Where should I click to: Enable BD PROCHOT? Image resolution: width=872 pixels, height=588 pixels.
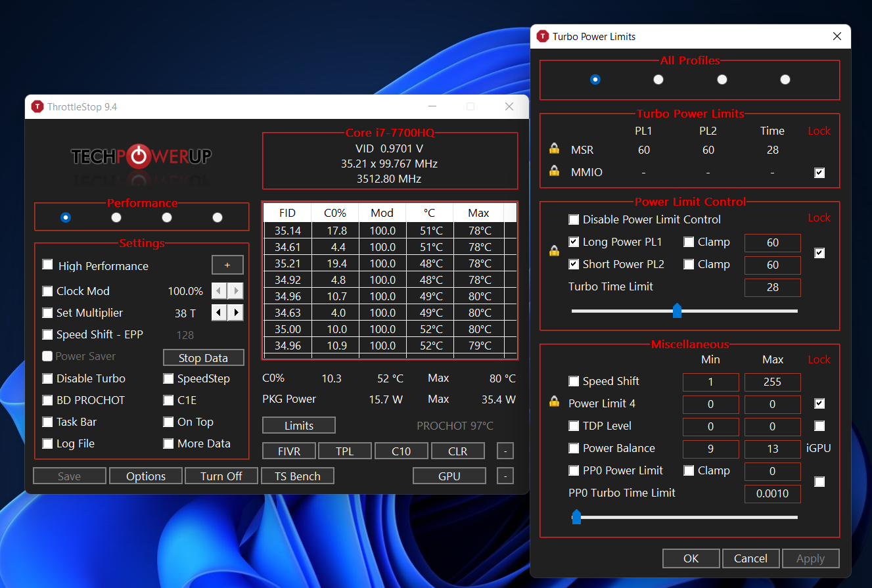[47, 400]
